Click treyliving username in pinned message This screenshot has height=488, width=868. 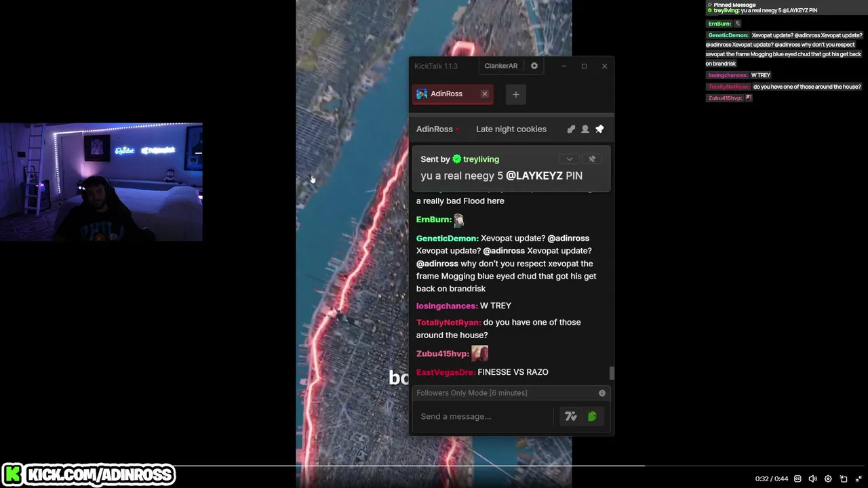point(481,159)
